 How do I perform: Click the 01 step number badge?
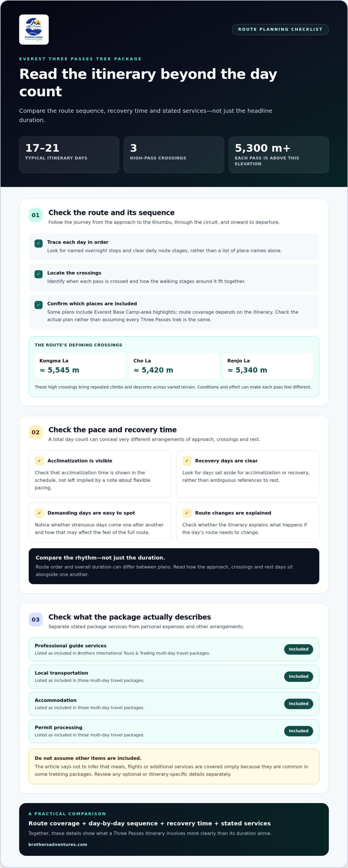click(x=36, y=215)
